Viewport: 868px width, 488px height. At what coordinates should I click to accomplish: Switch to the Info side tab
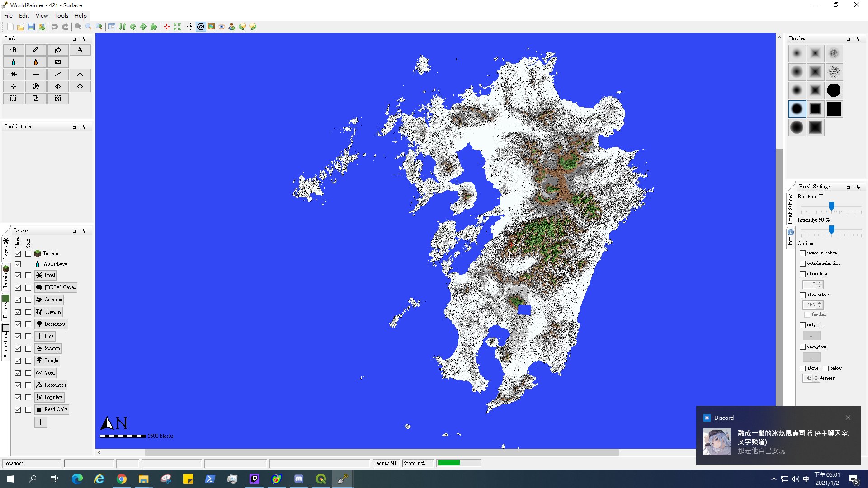coord(790,237)
